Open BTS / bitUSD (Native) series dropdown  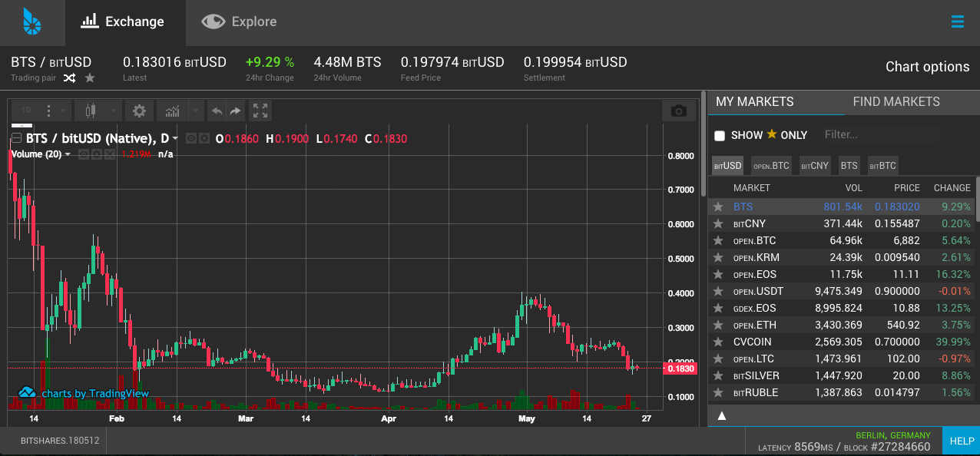(176, 139)
